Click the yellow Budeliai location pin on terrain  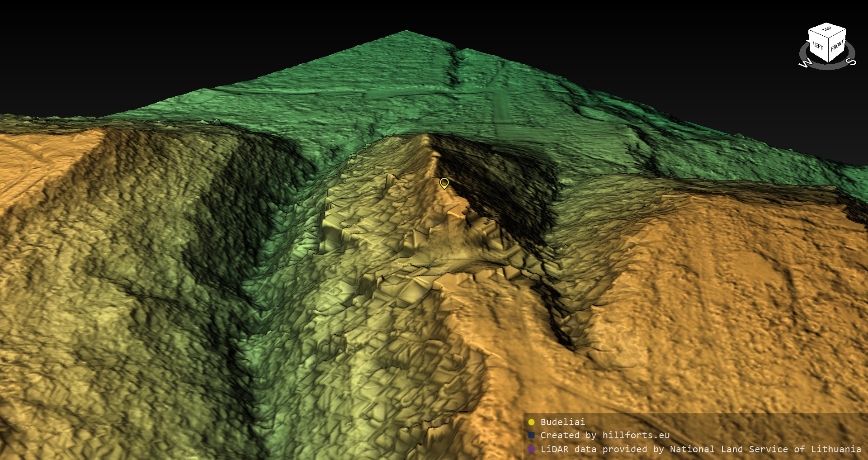[x=444, y=183]
